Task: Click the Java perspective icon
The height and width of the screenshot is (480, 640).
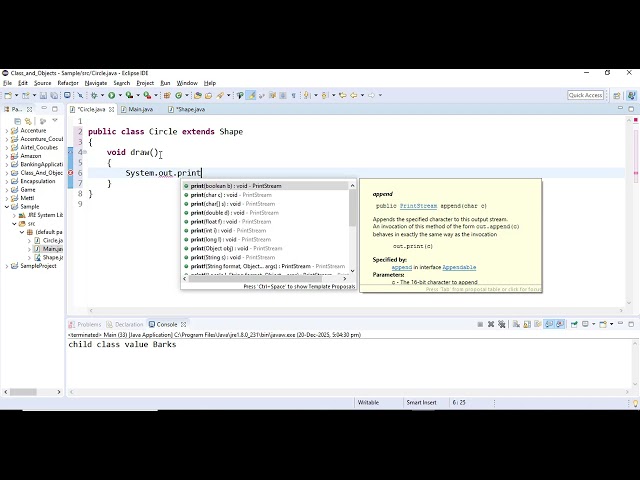Action: tap(631, 96)
